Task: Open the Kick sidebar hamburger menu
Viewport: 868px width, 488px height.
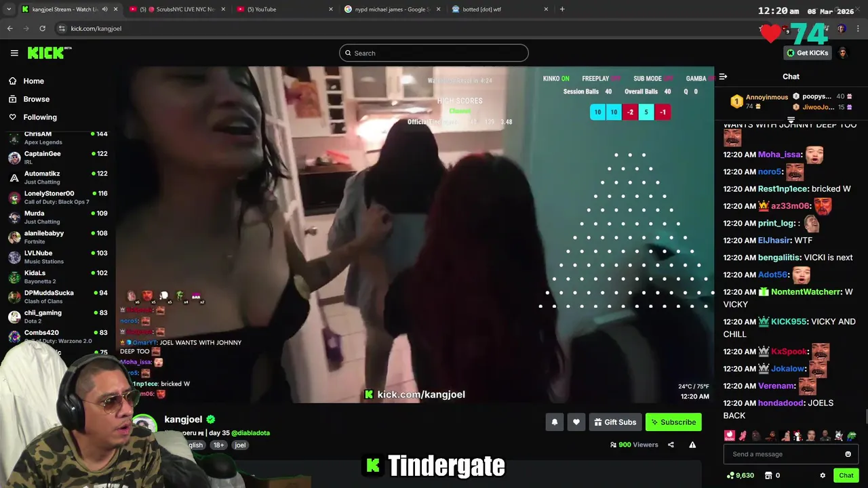Action: [x=14, y=53]
